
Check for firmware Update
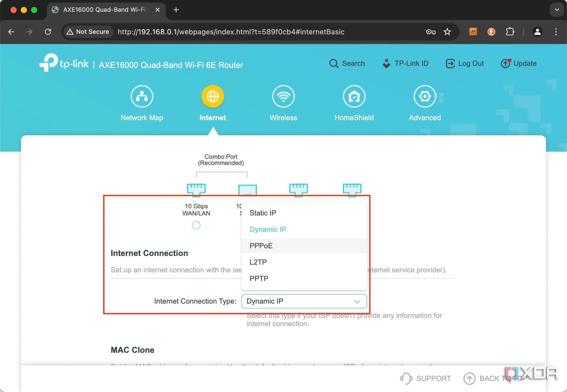click(x=518, y=63)
